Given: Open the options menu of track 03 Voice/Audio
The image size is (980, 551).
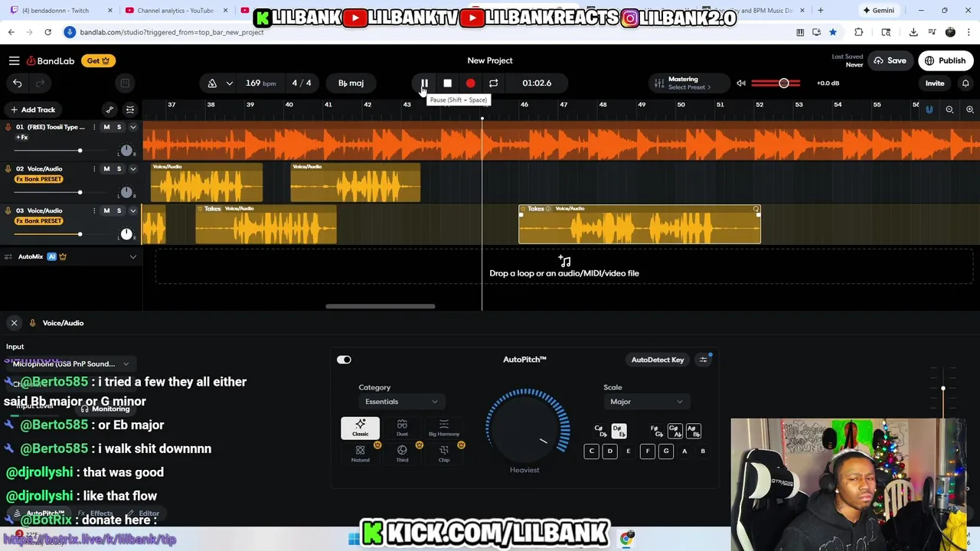Looking at the screenshot, I should click(94, 210).
